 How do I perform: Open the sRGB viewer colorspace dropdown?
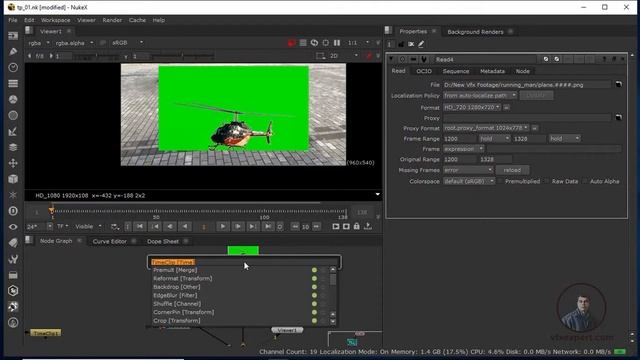127,42
